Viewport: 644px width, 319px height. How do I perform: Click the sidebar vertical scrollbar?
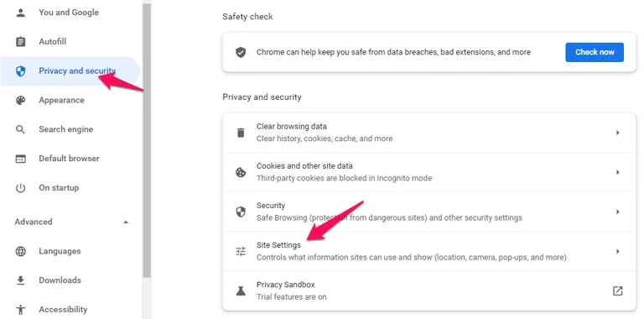click(147, 139)
